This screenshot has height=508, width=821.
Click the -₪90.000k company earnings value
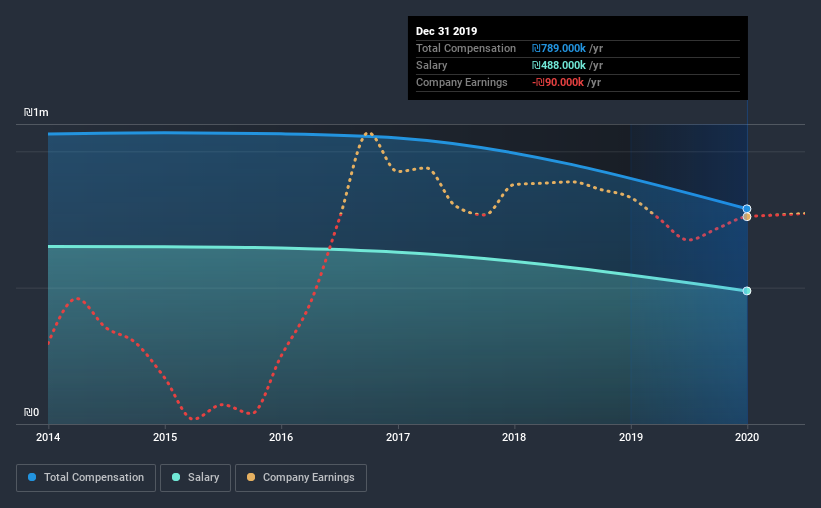pyautogui.click(x=566, y=82)
